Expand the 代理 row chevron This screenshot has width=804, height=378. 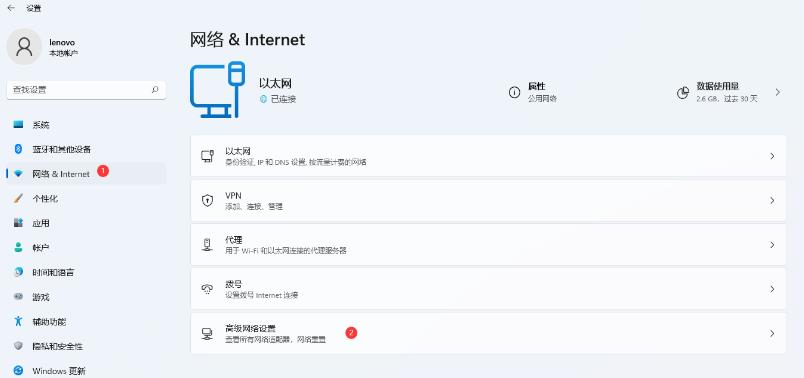tap(772, 245)
